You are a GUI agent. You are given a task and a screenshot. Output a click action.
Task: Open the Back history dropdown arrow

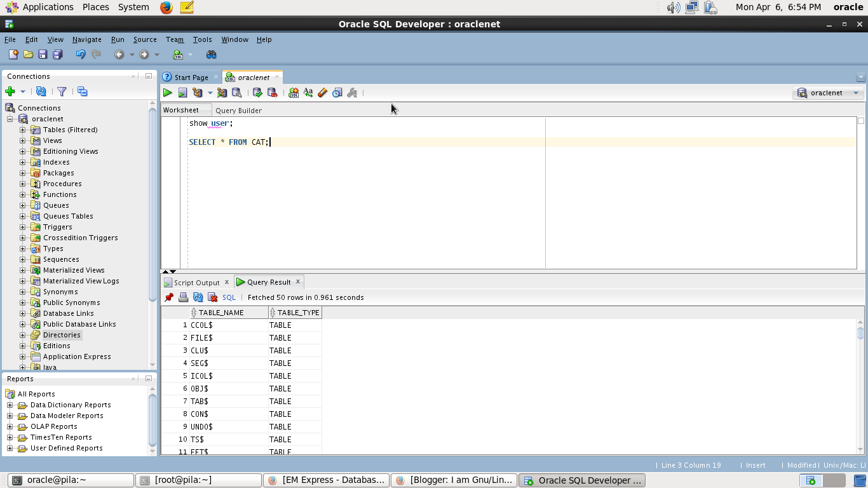click(x=132, y=55)
